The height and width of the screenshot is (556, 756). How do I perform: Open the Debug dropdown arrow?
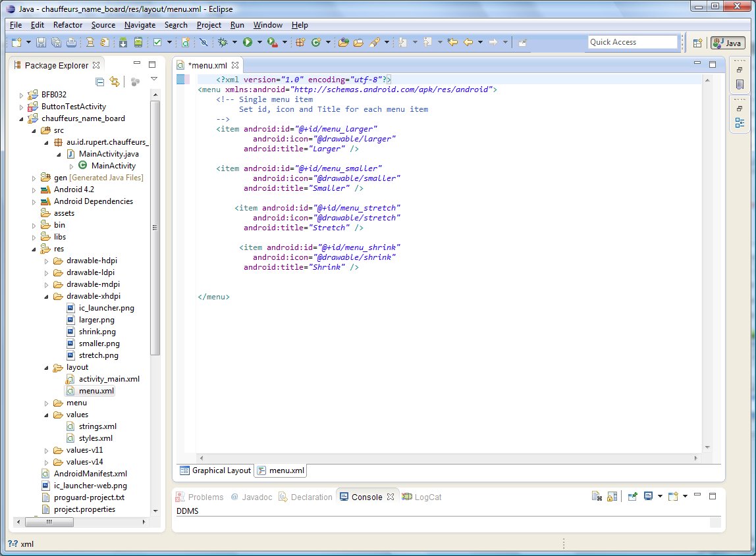pos(235,42)
